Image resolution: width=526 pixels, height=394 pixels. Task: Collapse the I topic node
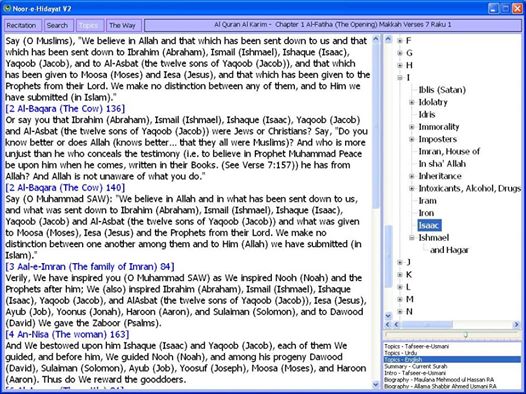(400, 78)
